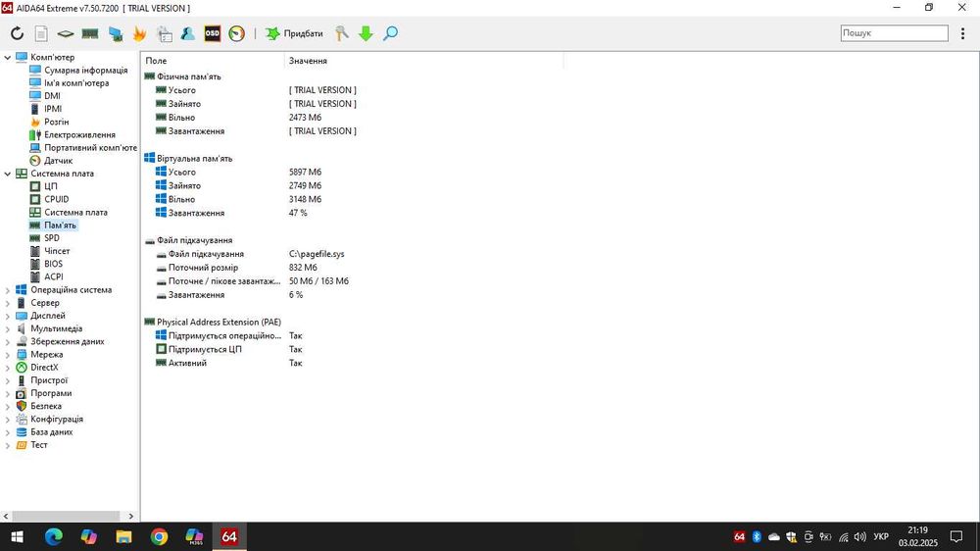Open the volume tray icon
Image resolution: width=980 pixels, height=551 pixels.
pos(860,536)
